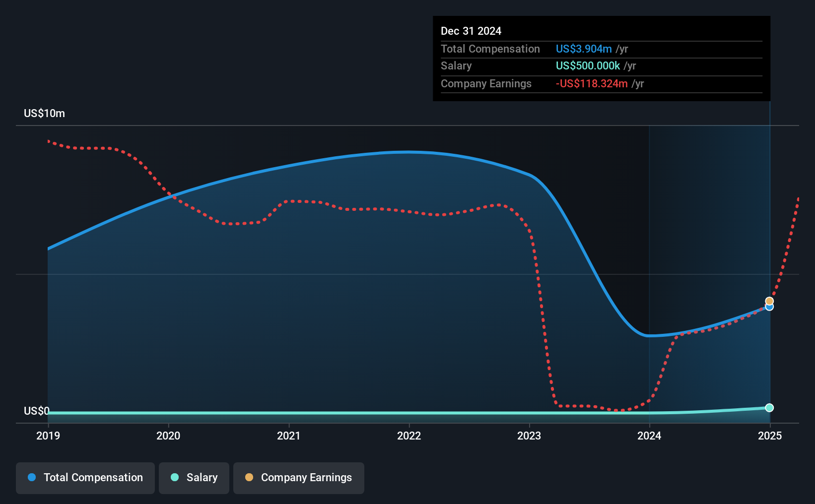Click the 2022 x-axis label
Viewport: 815px width, 504px height.
point(409,436)
